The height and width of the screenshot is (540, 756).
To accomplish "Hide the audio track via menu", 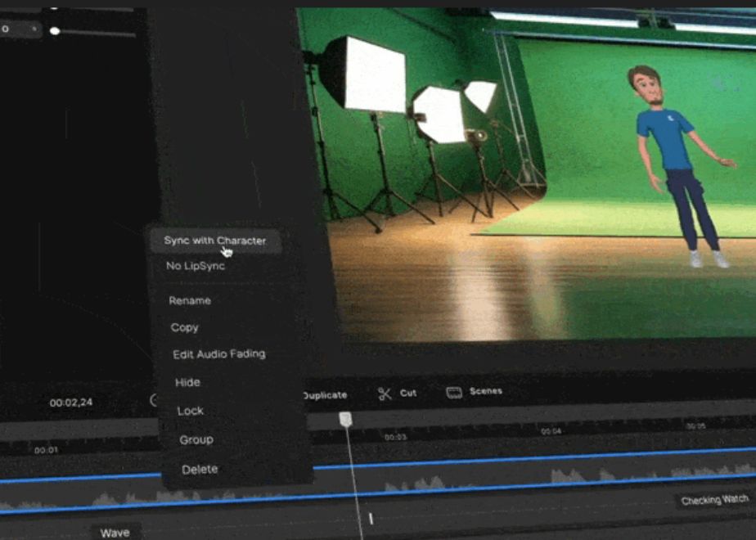I will 187,382.
